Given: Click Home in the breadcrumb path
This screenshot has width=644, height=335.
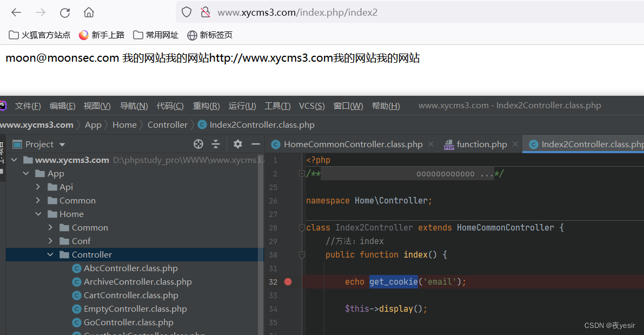Looking at the screenshot, I should click(124, 125).
